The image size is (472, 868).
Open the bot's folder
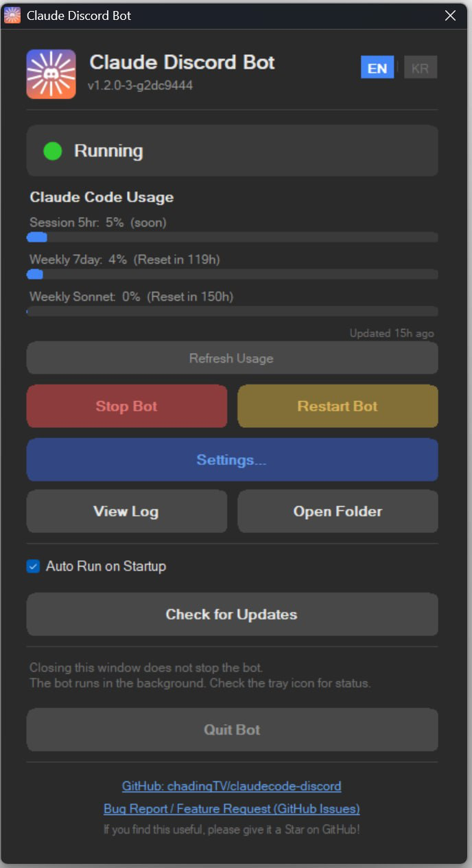(338, 511)
